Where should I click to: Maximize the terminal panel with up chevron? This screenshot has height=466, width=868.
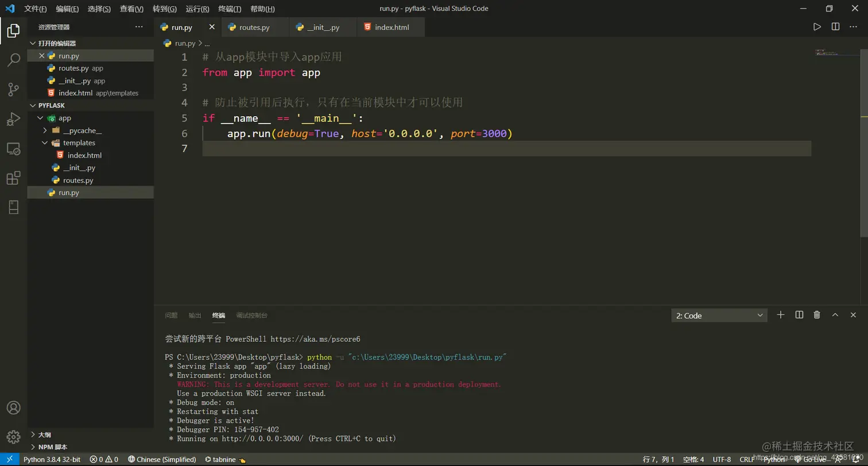point(835,315)
